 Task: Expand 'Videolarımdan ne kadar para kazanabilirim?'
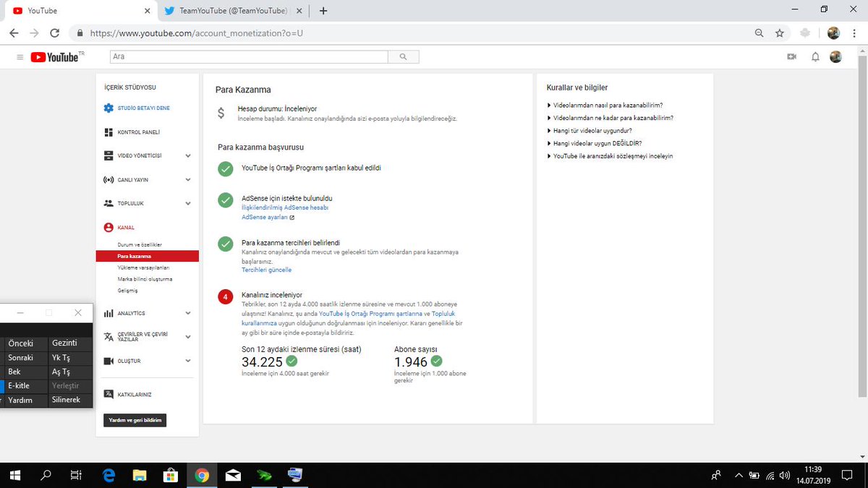[x=610, y=118]
